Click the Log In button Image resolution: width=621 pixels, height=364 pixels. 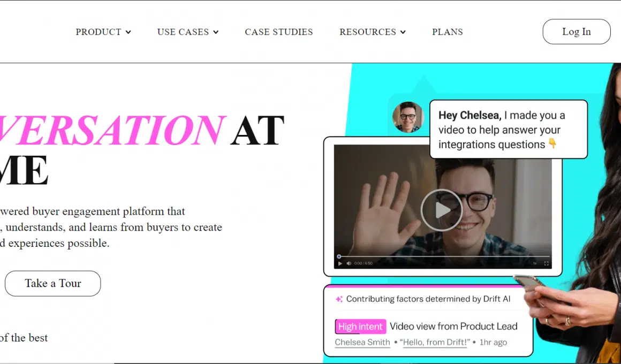(x=577, y=32)
